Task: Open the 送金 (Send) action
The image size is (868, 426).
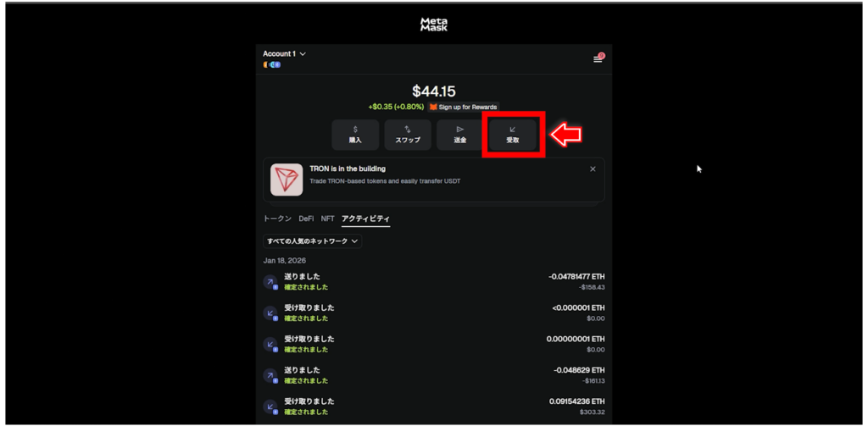Action: pyautogui.click(x=460, y=135)
